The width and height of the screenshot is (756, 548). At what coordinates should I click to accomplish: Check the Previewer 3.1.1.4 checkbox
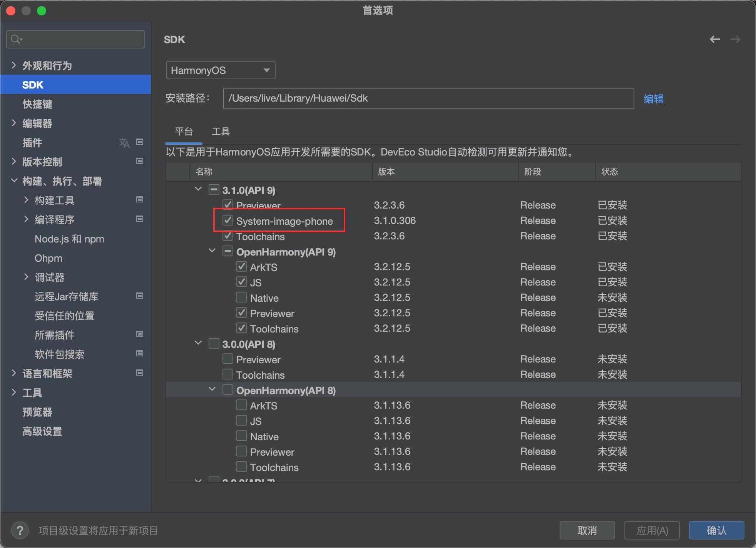point(228,359)
